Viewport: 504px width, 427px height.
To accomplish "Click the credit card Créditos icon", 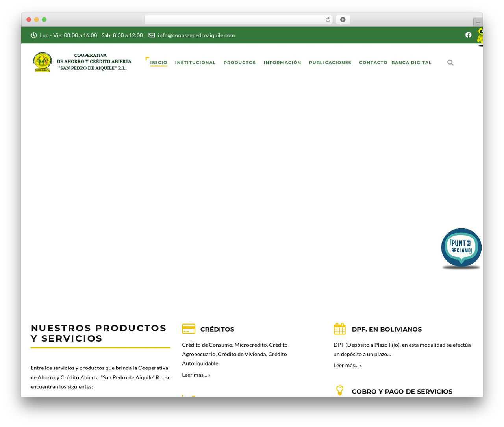I will click(x=189, y=329).
